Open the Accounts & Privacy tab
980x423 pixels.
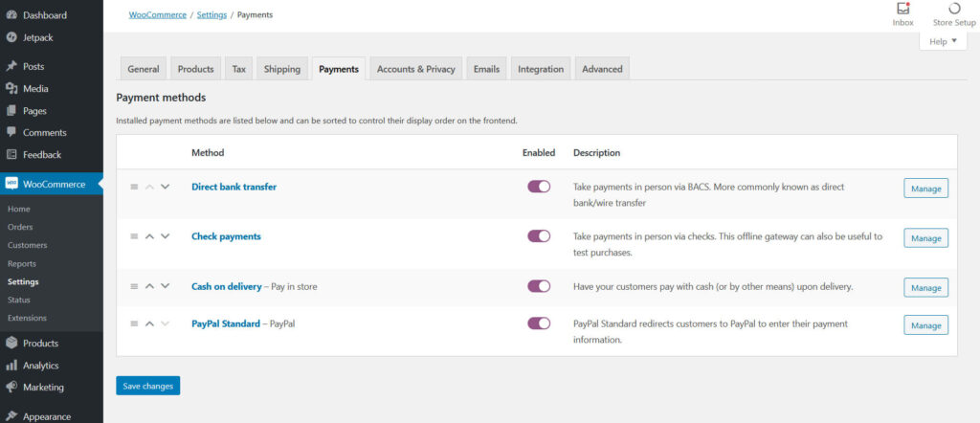coord(415,69)
